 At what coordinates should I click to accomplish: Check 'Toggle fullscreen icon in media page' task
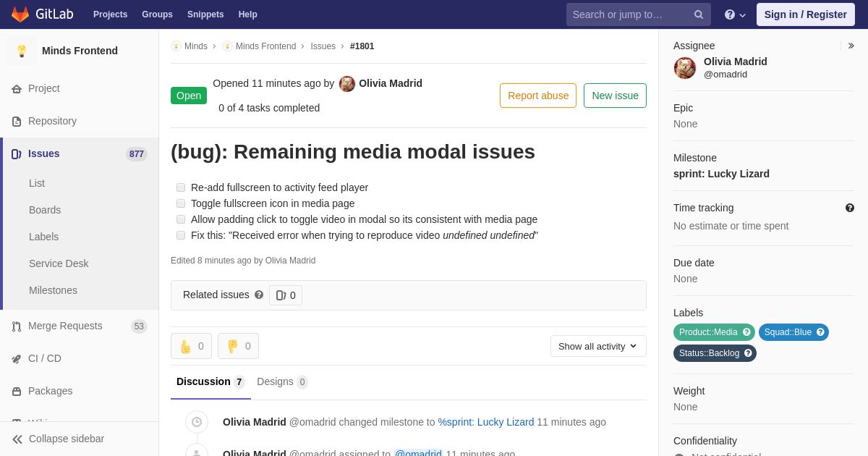coord(181,203)
